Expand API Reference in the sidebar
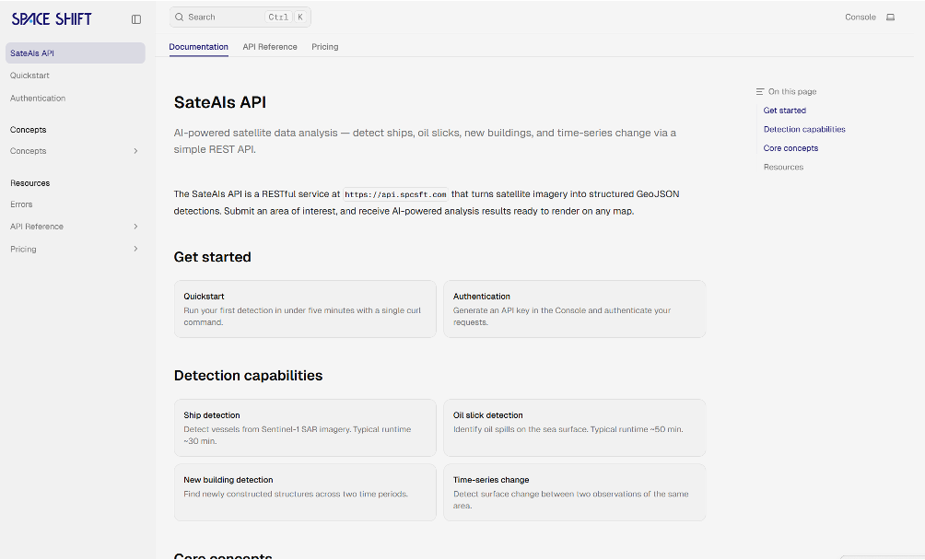 click(x=135, y=227)
